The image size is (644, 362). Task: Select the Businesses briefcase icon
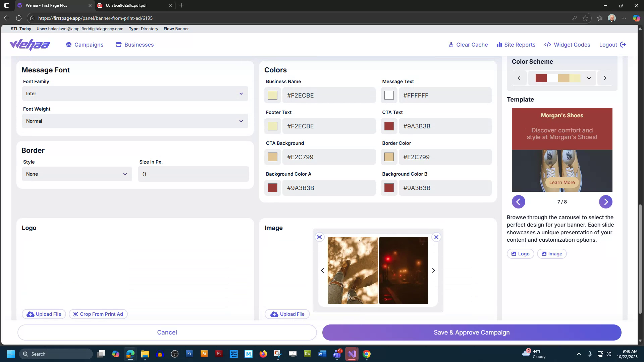tap(118, 45)
